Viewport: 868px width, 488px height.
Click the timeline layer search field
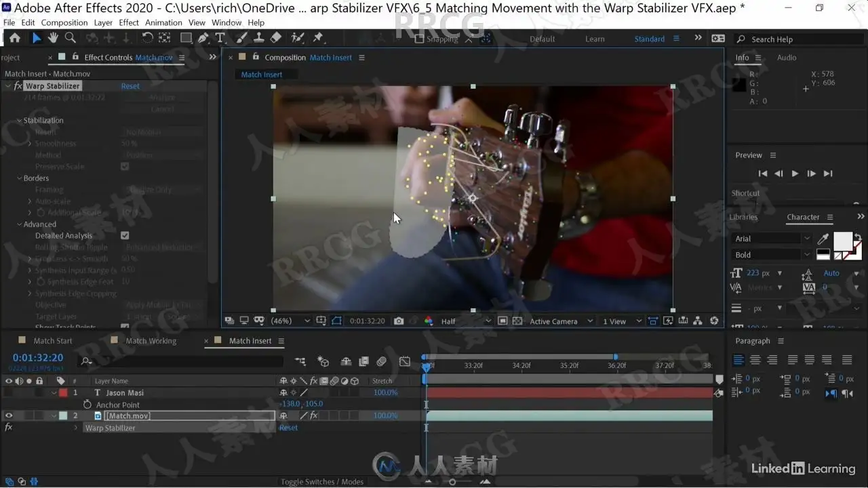182,362
